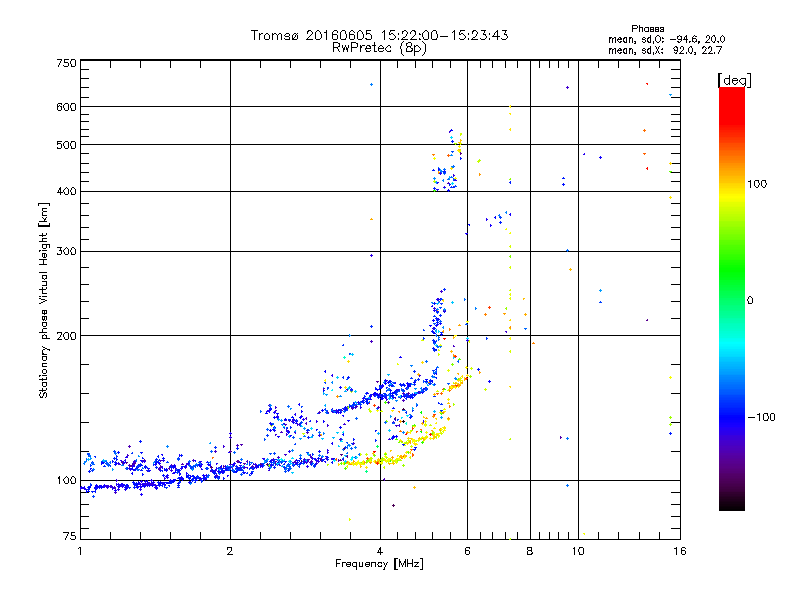Click the colorbar '100' tick label
Screen dimensions: 800x600
757,184
